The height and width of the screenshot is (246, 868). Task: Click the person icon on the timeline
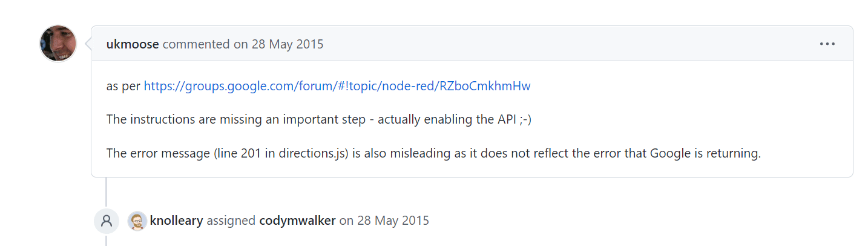click(107, 221)
